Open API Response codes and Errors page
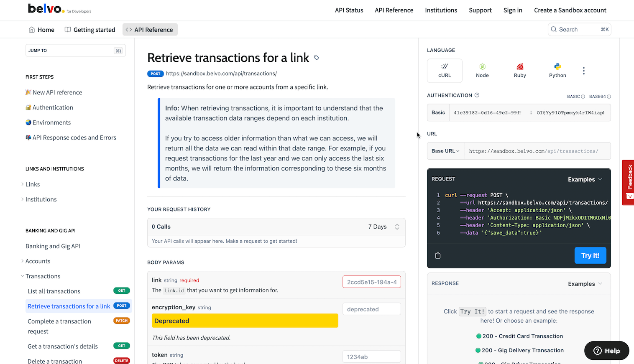Image resolution: width=634 pixels, height=364 pixels. coord(71,137)
